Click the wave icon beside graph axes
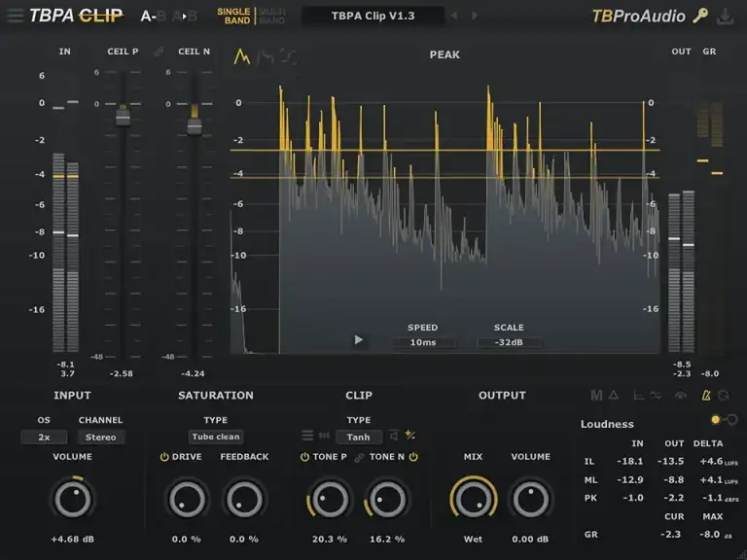Image resolution: width=747 pixels, height=560 pixels. point(656,396)
